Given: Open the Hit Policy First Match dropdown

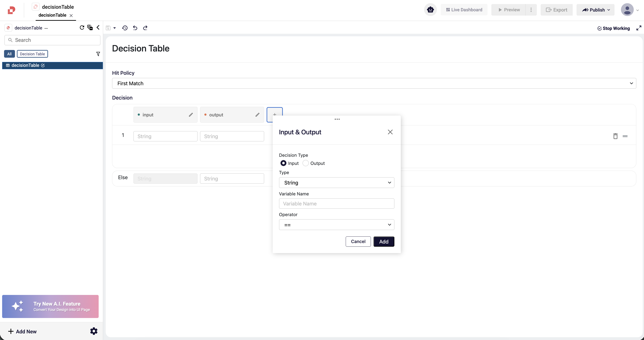Looking at the screenshot, I should [x=374, y=84].
